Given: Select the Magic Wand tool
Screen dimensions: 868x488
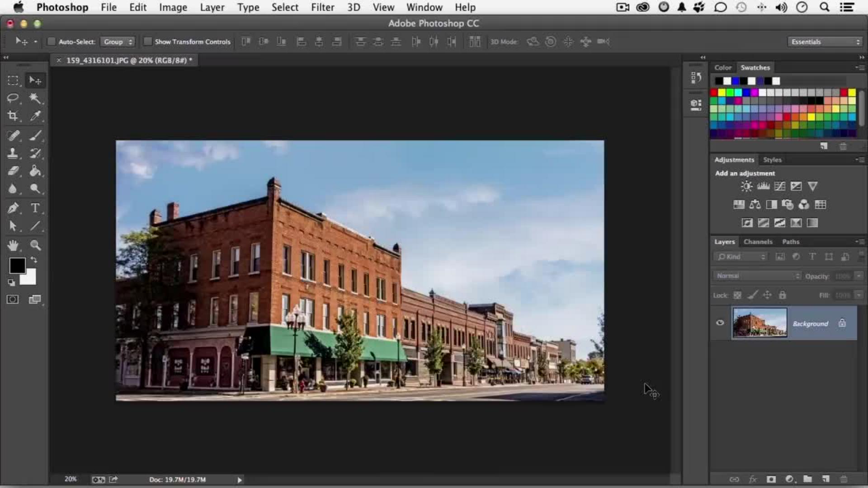Looking at the screenshot, I should click(35, 98).
